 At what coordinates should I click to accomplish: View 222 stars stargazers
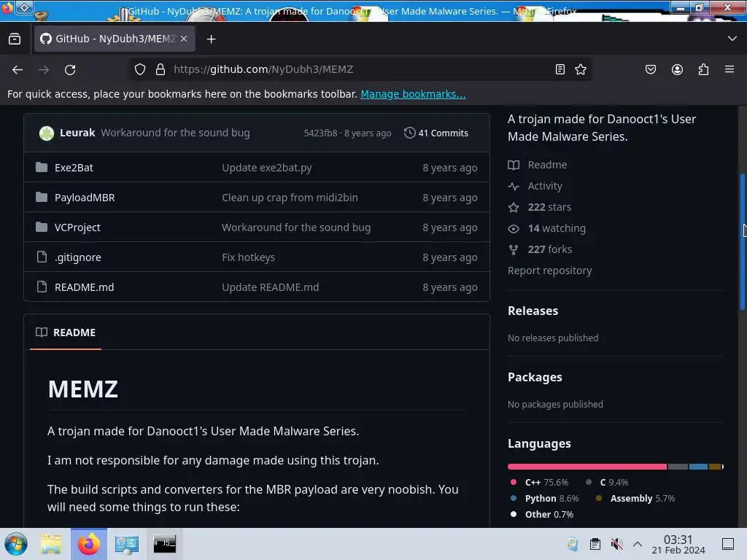(540, 207)
